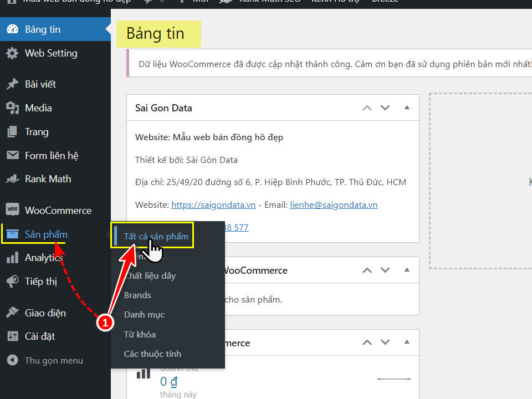Click the address line 'Địa chỉ: 25/49/20'
Image resolution: width=532 pixels, height=399 pixels.
point(270,182)
